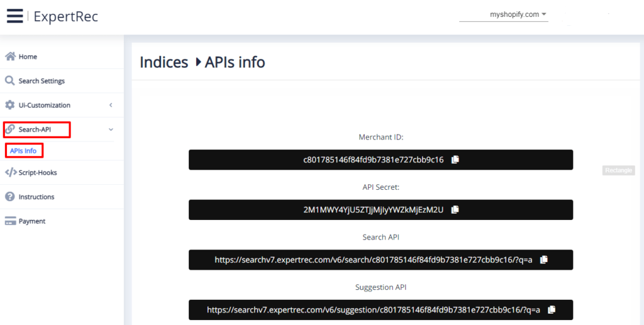The height and width of the screenshot is (325, 644).
Task: Click the Payment card icon
Action: click(x=10, y=221)
